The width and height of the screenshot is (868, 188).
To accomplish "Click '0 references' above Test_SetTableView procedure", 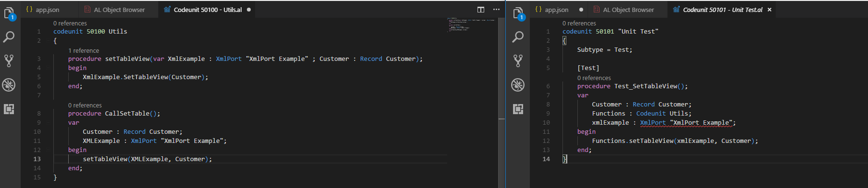I will click(x=594, y=78).
